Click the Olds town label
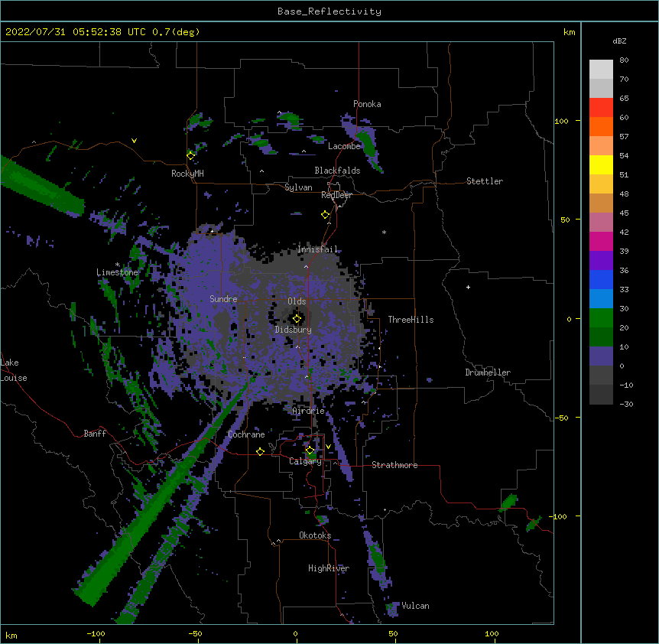The height and width of the screenshot is (644, 659). 297,301
